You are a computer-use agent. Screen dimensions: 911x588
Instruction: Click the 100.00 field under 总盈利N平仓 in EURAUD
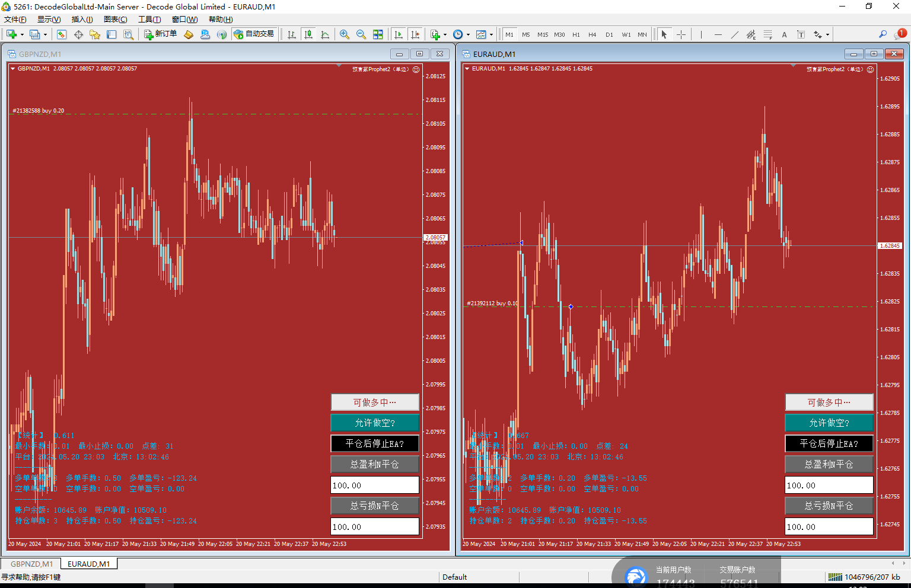point(829,485)
